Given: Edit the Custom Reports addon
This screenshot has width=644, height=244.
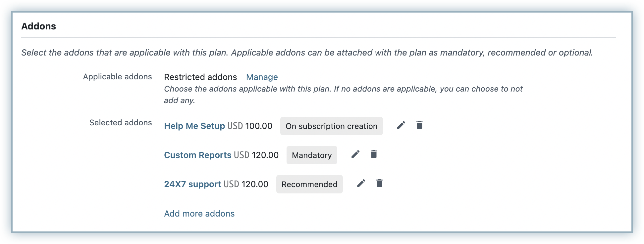Looking at the screenshot, I should tap(355, 154).
